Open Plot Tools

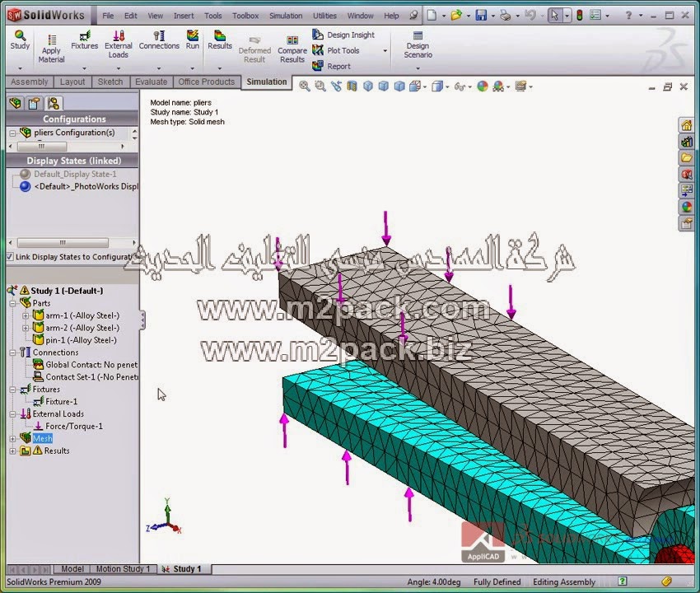coord(336,50)
